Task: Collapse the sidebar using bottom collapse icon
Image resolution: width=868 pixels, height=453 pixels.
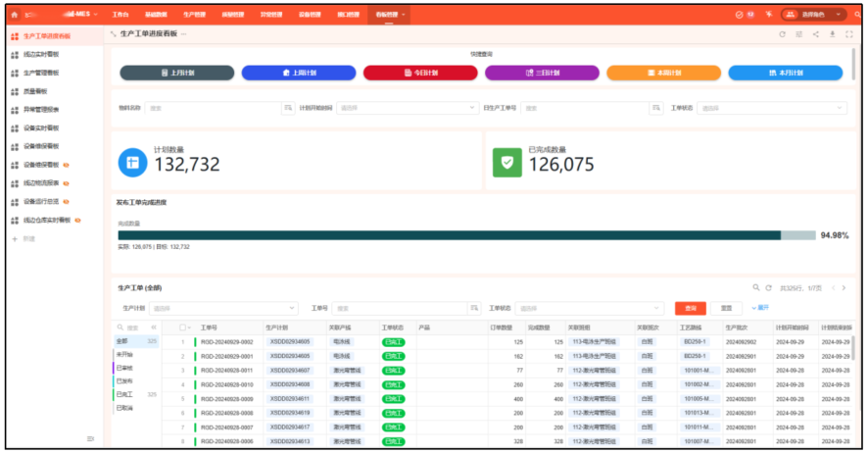Action: click(x=91, y=438)
